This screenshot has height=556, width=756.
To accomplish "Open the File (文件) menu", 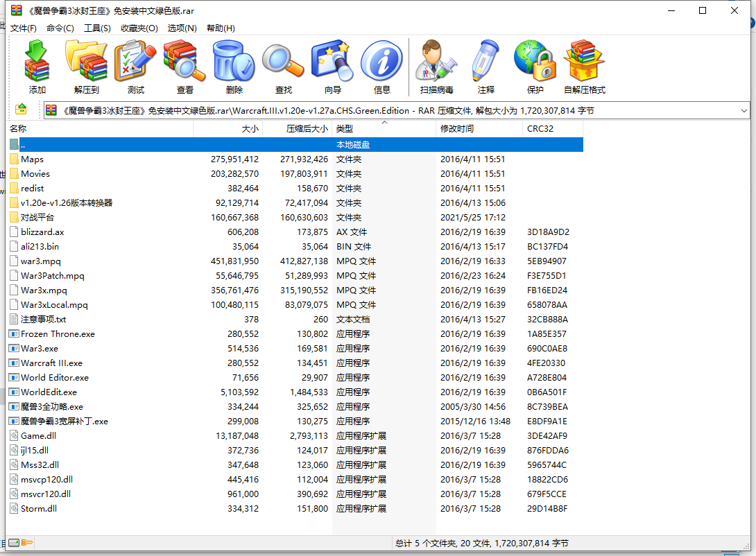I will click(x=23, y=28).
